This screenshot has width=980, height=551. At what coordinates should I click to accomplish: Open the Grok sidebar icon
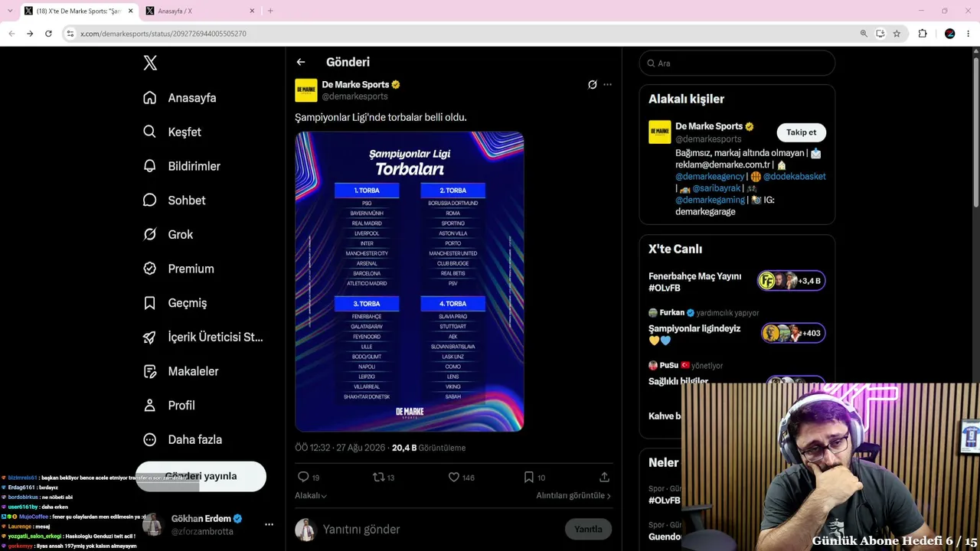point(150,234)
